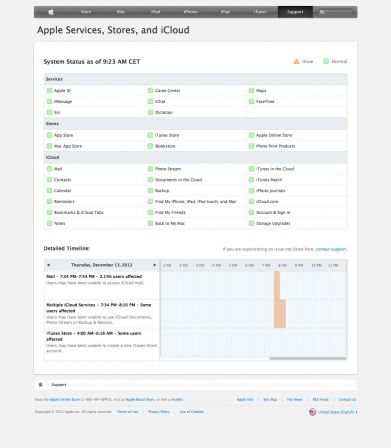Click the status icon next to Contacts
The height and width of the screenshot is (448, 391).
49,180
